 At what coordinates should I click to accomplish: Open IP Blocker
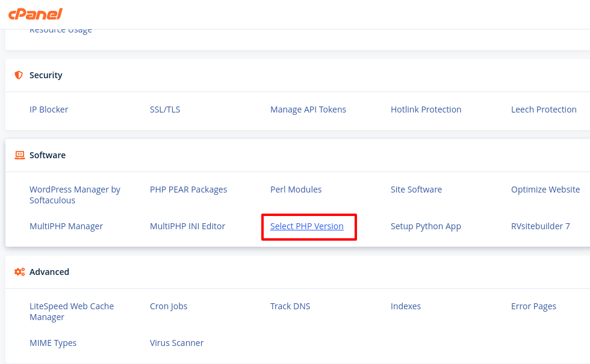pyautogui.click(x=49, y=110)
